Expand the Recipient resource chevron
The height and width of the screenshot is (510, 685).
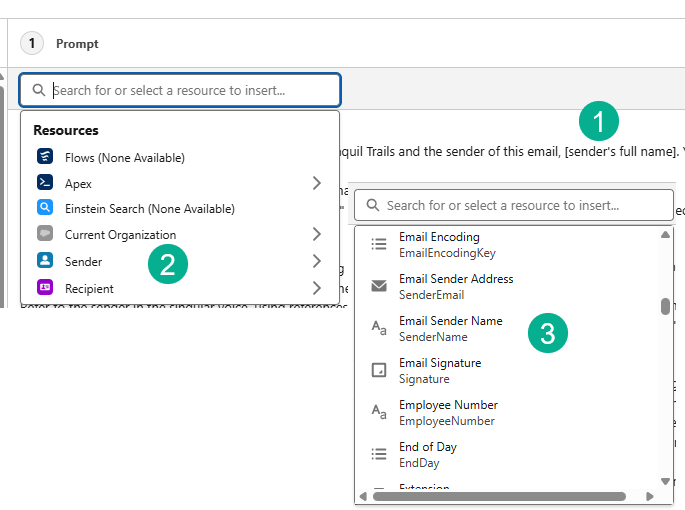(316, 288)
